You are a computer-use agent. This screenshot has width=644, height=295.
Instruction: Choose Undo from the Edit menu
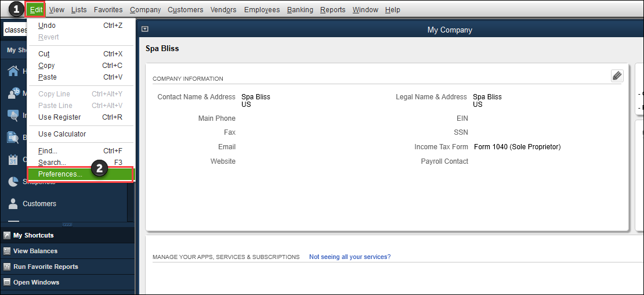click(x=81, y=26)
